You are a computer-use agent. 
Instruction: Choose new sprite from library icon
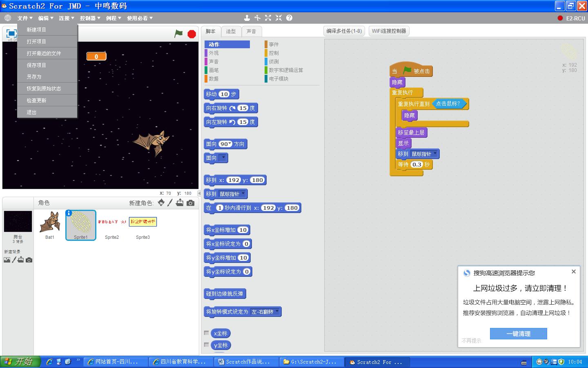161,203
